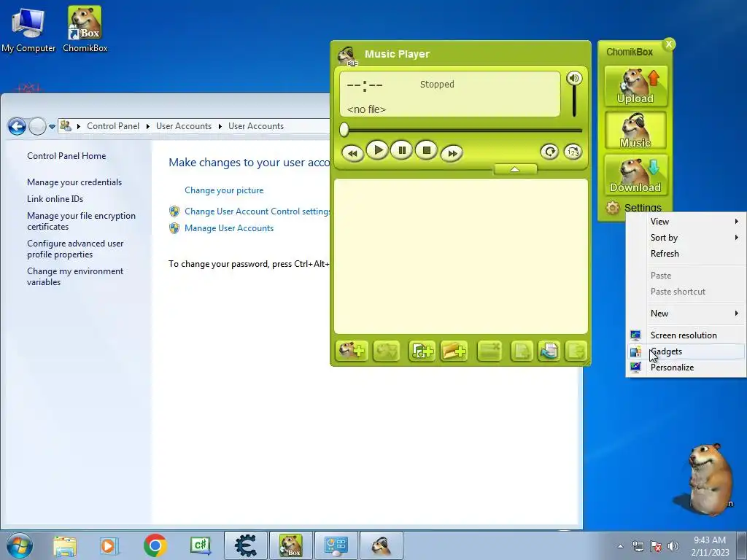Open the Manage User Accounts link

[x=229, y=228]
